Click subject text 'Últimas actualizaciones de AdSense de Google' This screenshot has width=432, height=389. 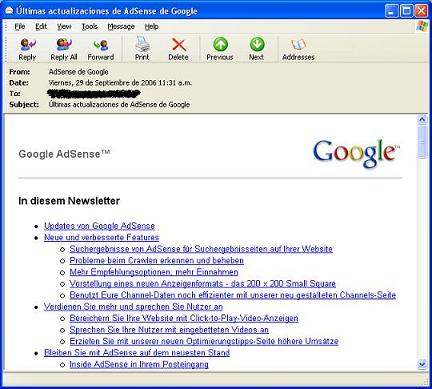coord(119,104)
